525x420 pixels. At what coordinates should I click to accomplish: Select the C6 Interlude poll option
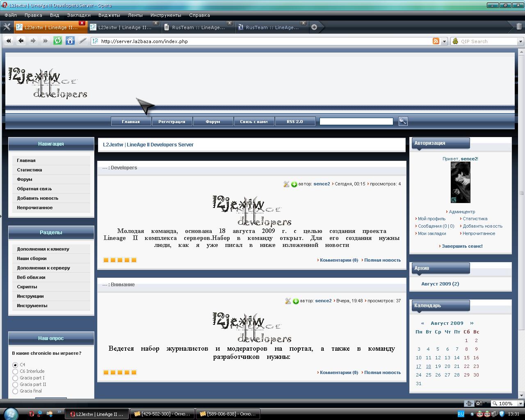tap(15, 371)
